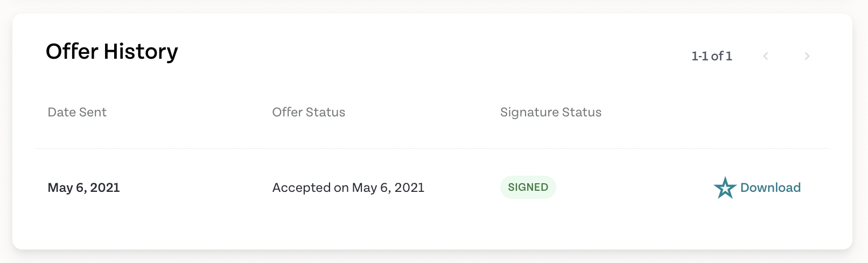Go to the previous page of offers
Screen dimensions: 868x263
point(766,56)
